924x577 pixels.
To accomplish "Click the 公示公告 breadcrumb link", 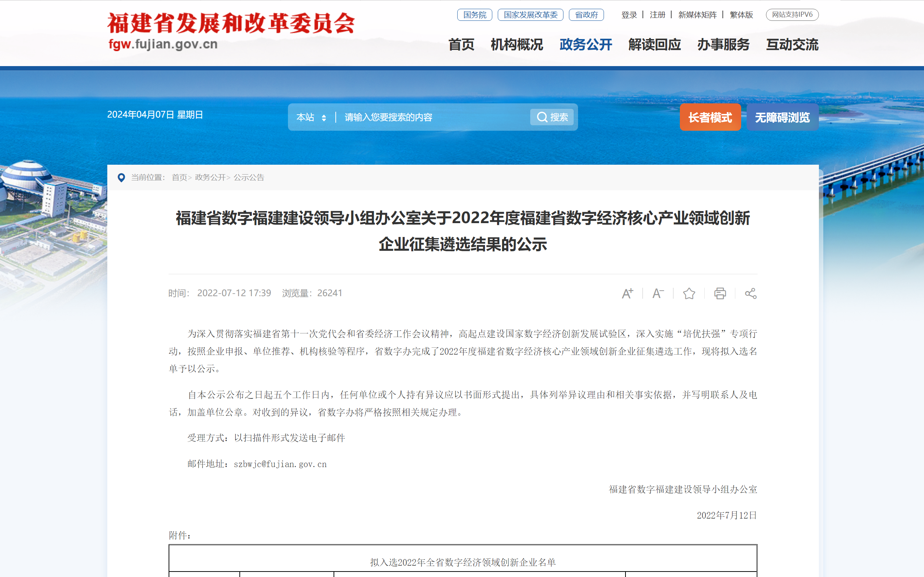I will [249, 177].
